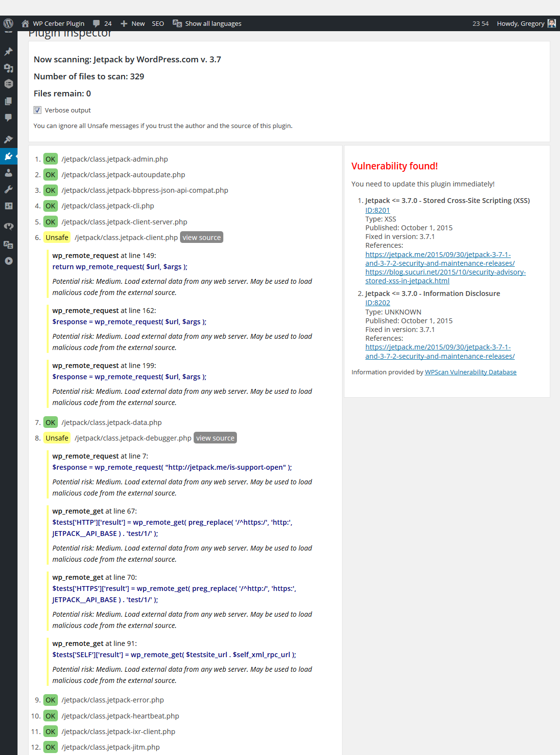
Task: Click /jetpack/class.jetpack-data.php file row
Action: tap(111, 423)
